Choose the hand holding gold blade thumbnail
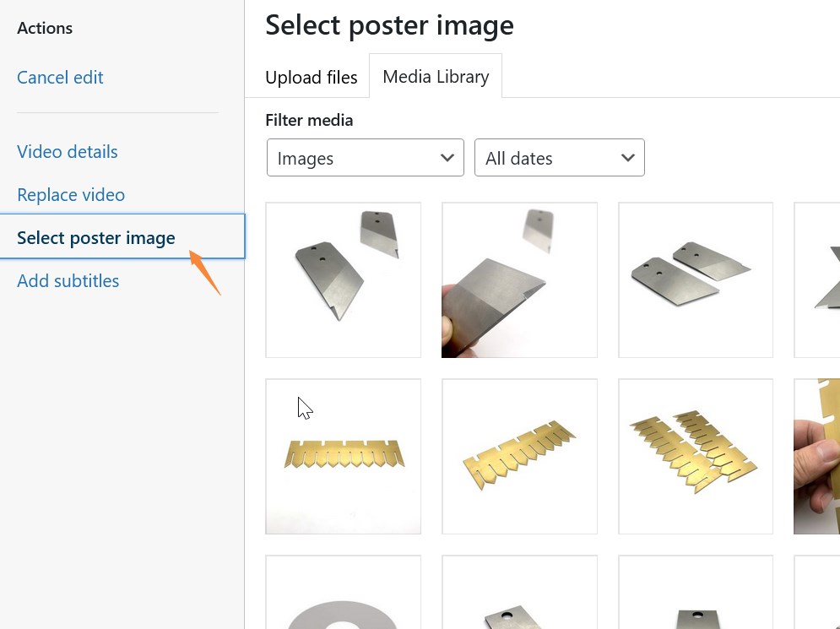The image size is (840, 629). (819, 456)
